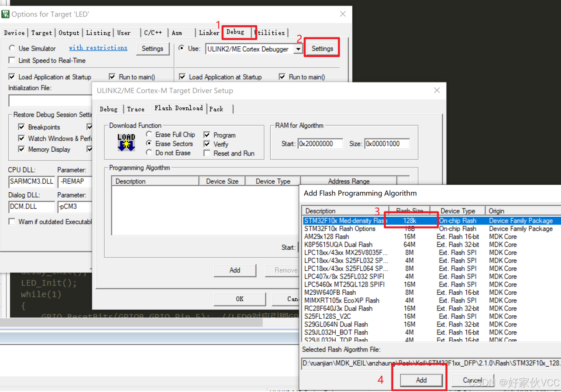Click the LOAD download function icon
The height and width of the screenshot is (392, 561).
[x=126, y=142]
